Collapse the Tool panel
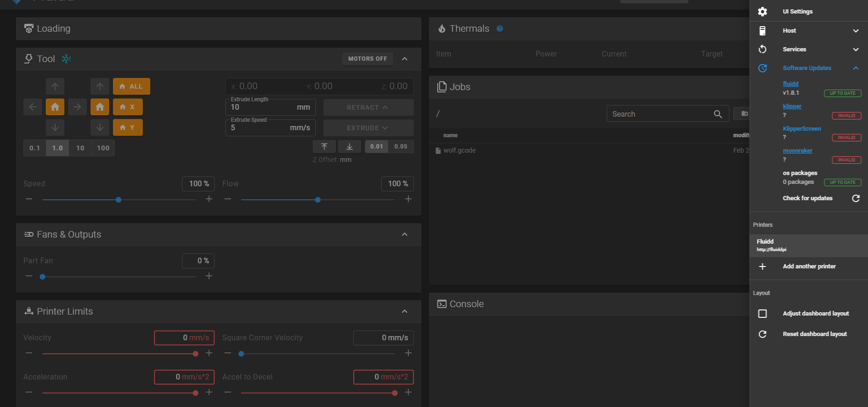The image size is (868, 407). [405, 59]
